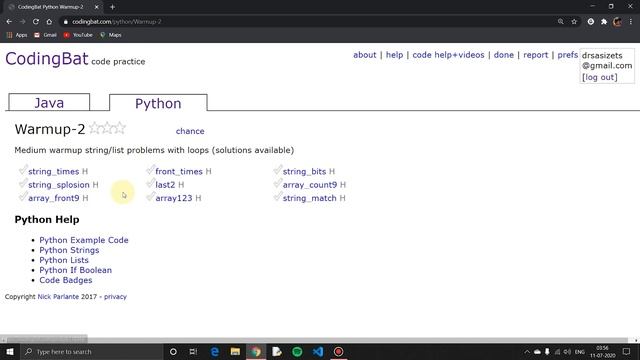The width and height of the screenshot is (640, 360).
Task: Open the array_front9 problem
Action: (54, 198)
